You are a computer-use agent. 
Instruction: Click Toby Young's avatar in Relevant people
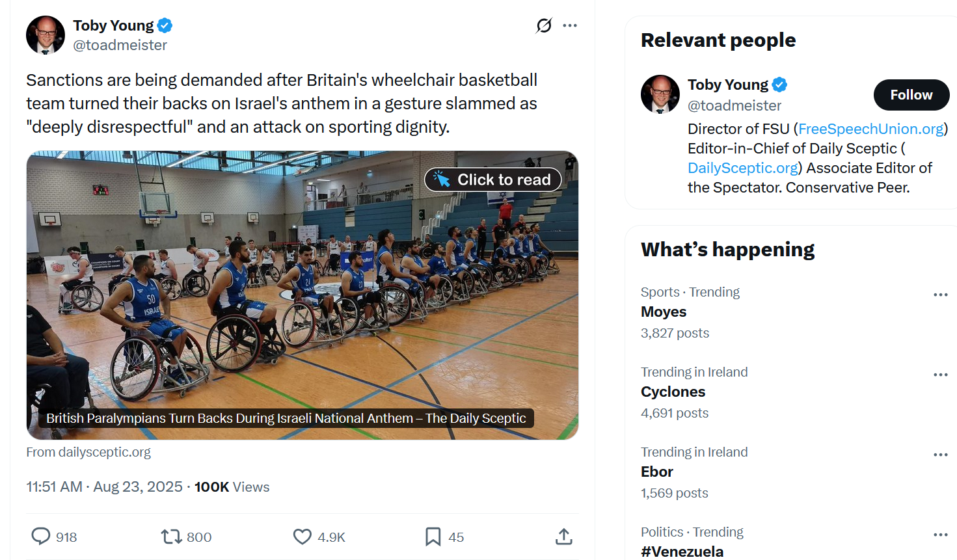(660, 94)
